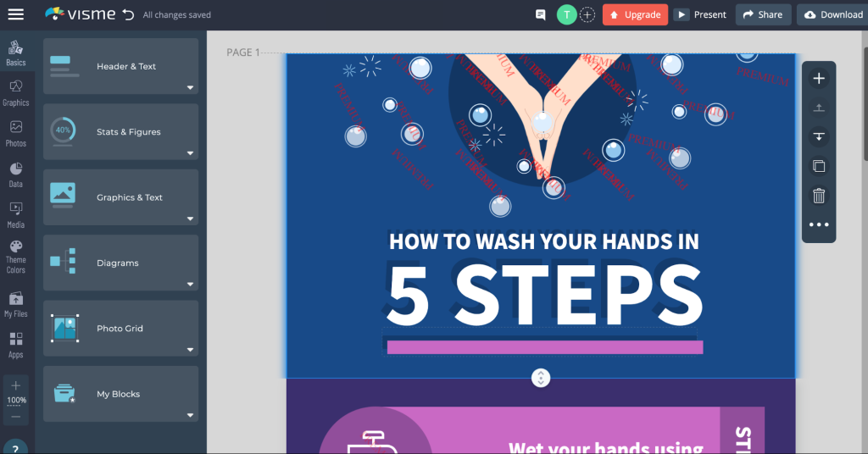Click the red Upgrade button
Screen dimensions: 868x454
635,14
